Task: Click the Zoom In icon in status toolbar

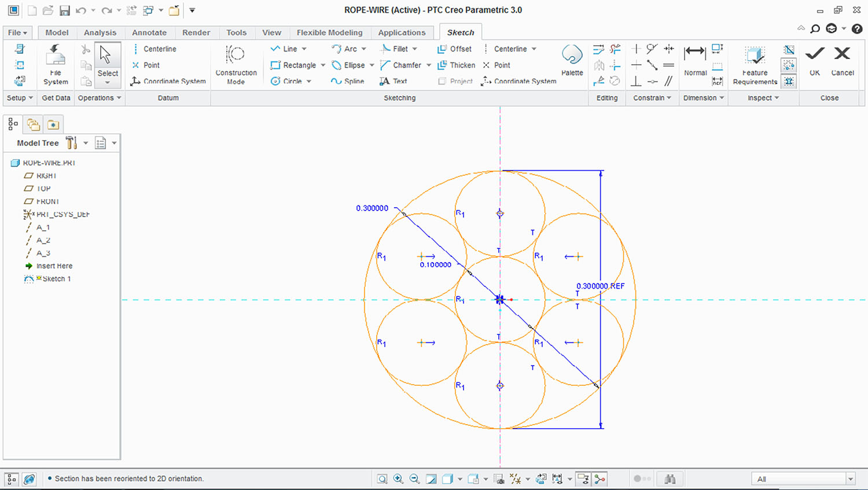Action: [398, 478]
